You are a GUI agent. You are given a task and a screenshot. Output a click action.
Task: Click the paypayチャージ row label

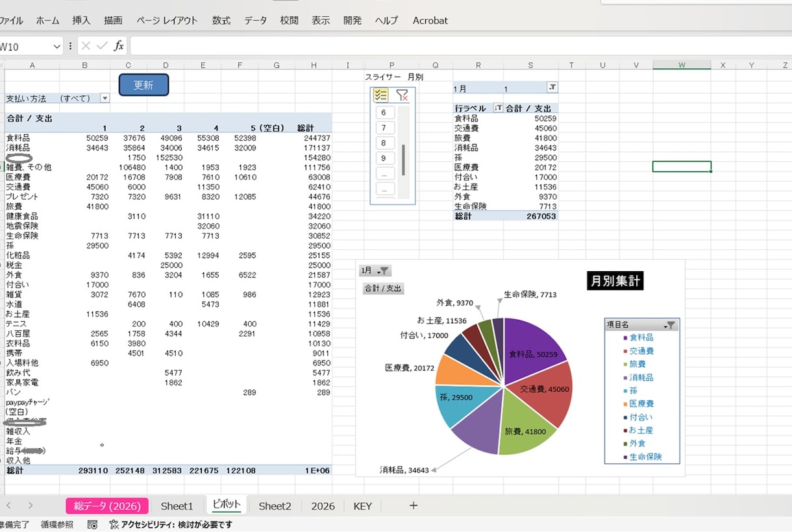coord(28,402)
